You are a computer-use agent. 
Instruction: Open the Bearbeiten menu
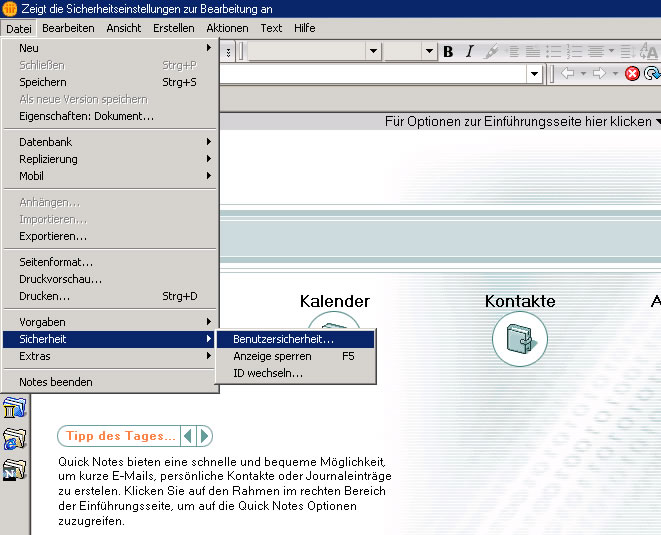point(68,28)
